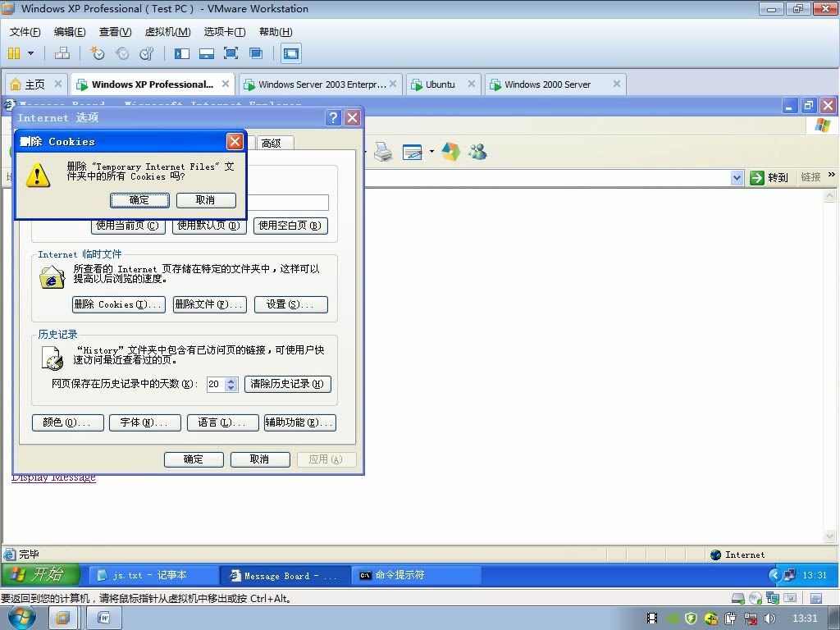This screenshot has width=840, height=630.
Task: Switch to js.txt - 记事本 on the XP taskbar
Action: 152,575
